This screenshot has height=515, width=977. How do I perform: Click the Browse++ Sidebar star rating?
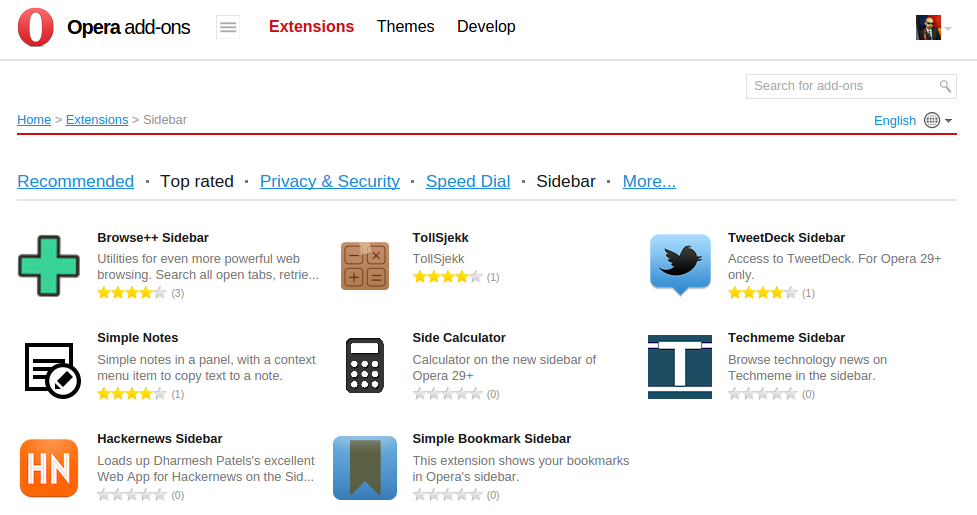tap(132, 293)
